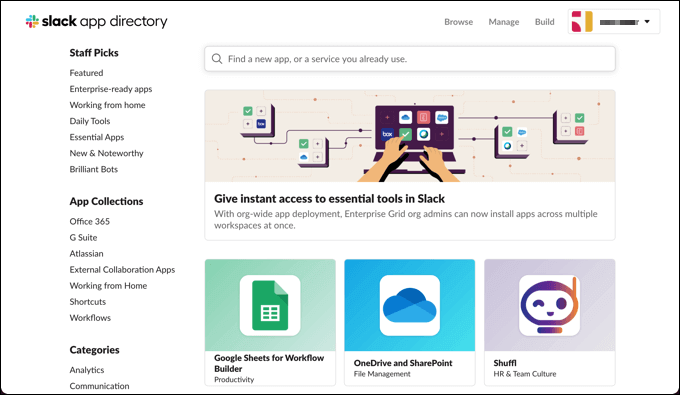Open the Browse menu

point(458,22)
